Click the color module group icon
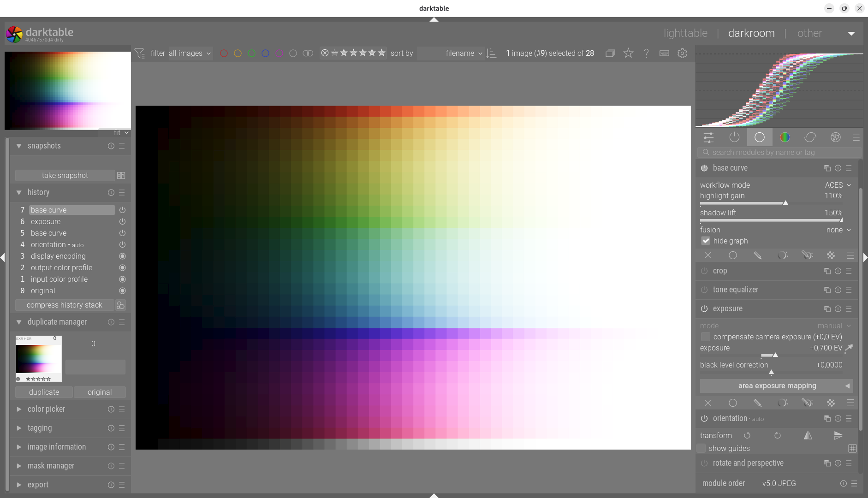868x498 pixels. point(785,137)
